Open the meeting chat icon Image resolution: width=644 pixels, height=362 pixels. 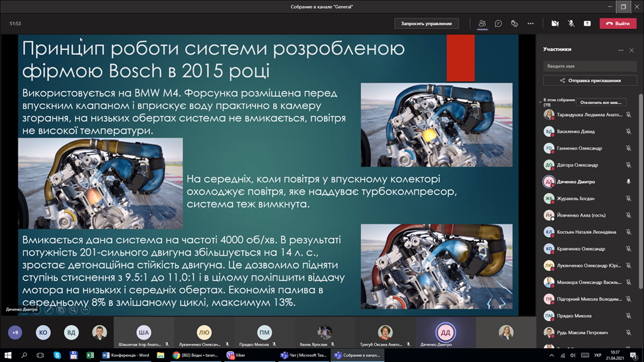pos(498,23)
